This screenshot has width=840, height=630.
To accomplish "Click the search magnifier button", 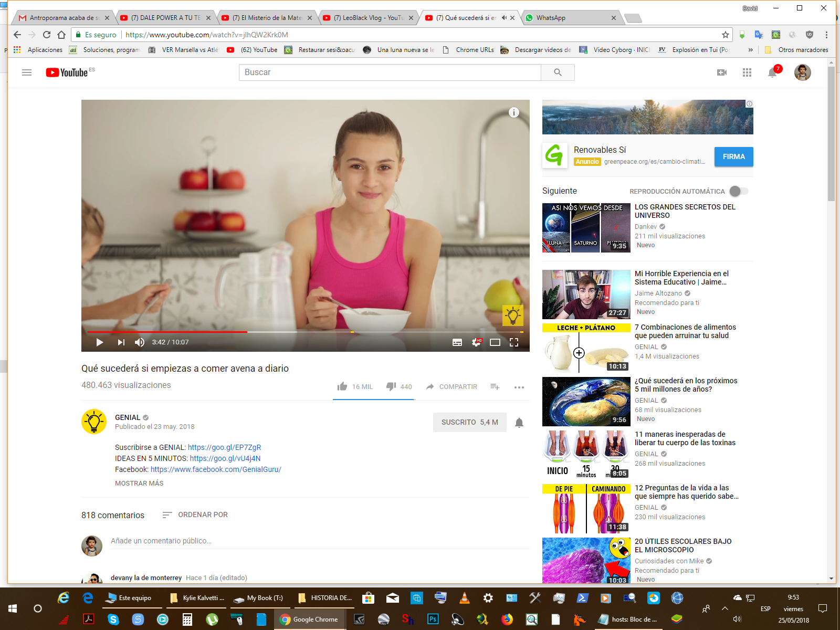I will tap(558, 72).
